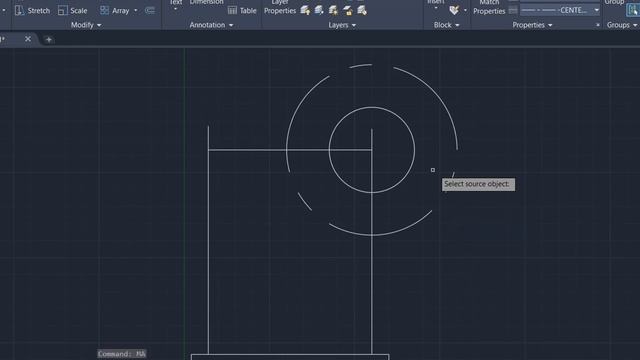Expand the Properties panel
Image resolution: width=640 pixels, height=360 pixels.
[x=532, y=25]
